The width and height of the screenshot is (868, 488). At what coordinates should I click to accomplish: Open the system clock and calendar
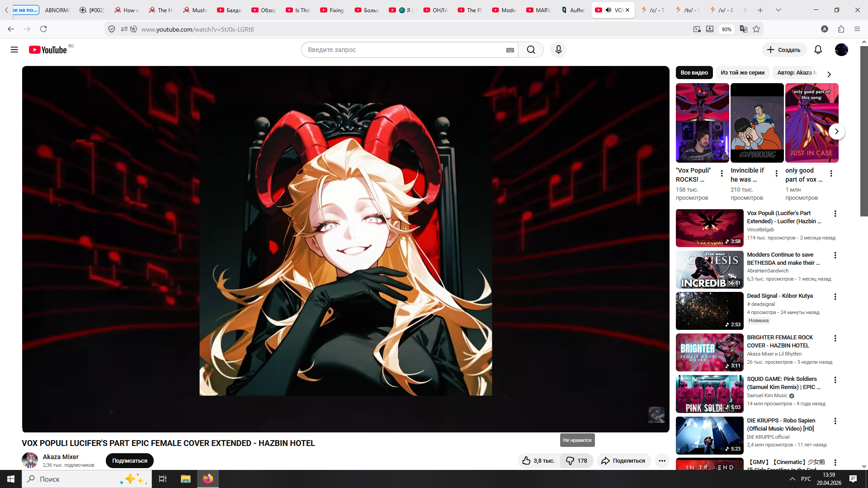829,479
